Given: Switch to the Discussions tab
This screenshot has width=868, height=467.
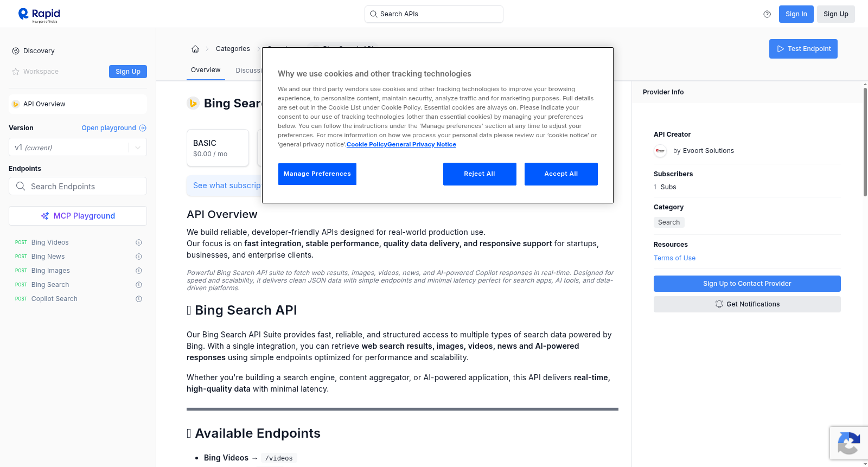Looking at the screenshot, I should click(x=249, y=71).
